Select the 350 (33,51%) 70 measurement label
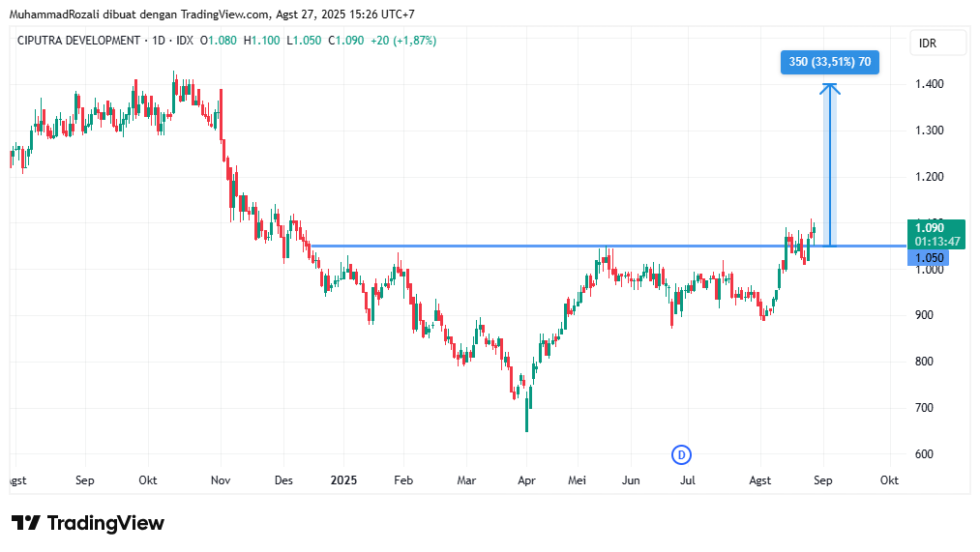The width and height of the screenshot is (980, 552). [x=829, y=62]
